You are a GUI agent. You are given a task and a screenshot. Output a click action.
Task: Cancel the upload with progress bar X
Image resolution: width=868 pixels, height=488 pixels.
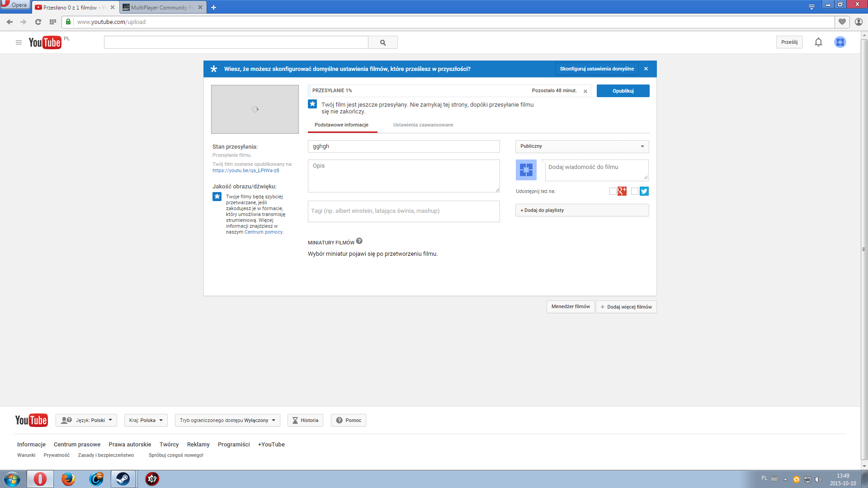tap(585, 91)
